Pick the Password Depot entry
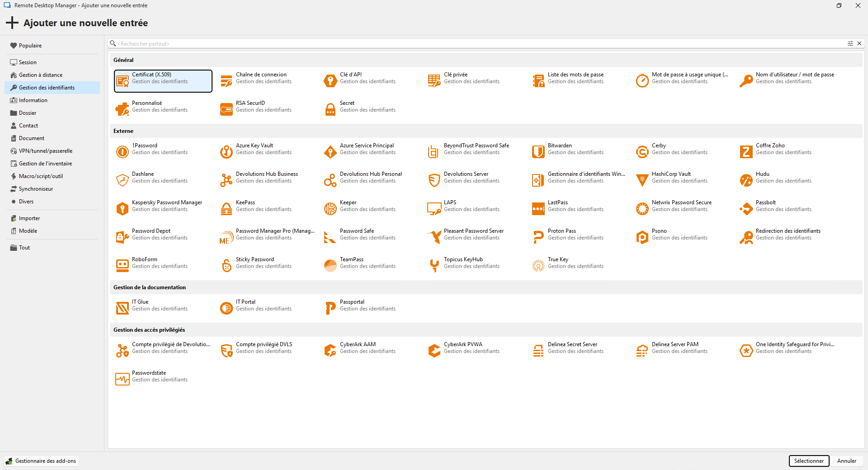 (x=163, y=237)
